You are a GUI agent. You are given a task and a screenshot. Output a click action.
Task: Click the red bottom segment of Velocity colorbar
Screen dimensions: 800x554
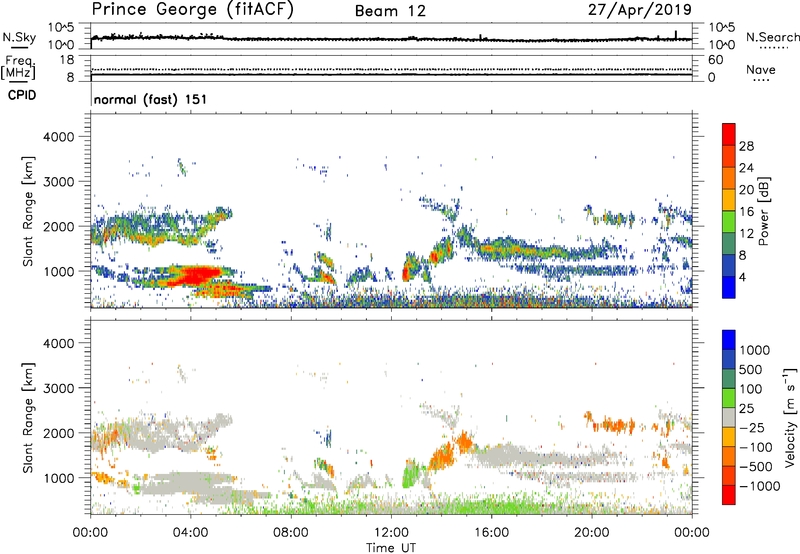(729, 495)
